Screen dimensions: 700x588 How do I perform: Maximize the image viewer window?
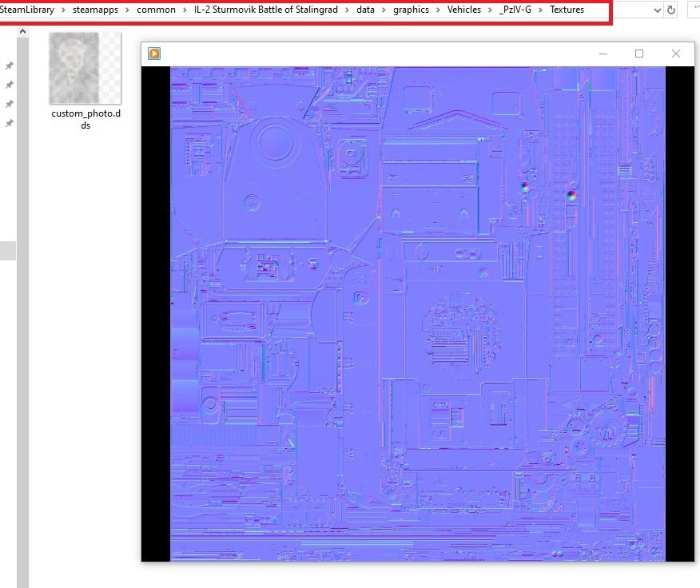639,54
